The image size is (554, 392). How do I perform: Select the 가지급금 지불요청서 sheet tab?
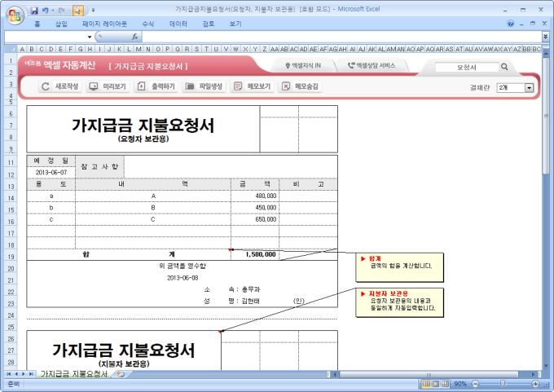point(74,374)
